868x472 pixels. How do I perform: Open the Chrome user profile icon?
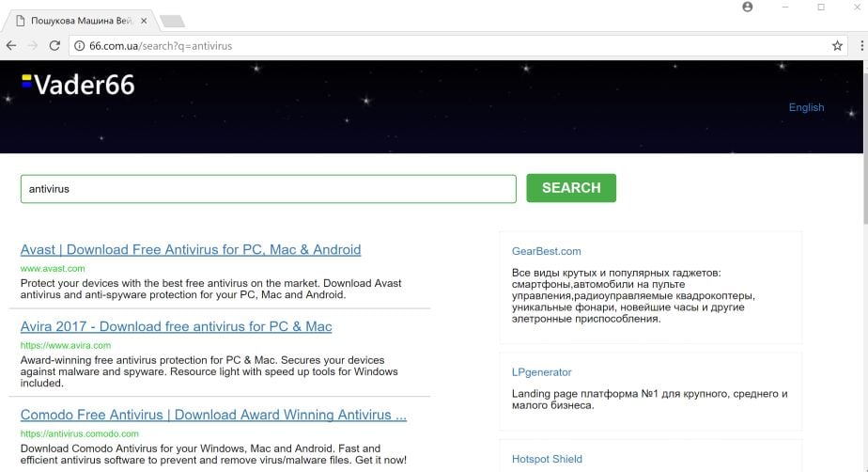tap(748, 8)
